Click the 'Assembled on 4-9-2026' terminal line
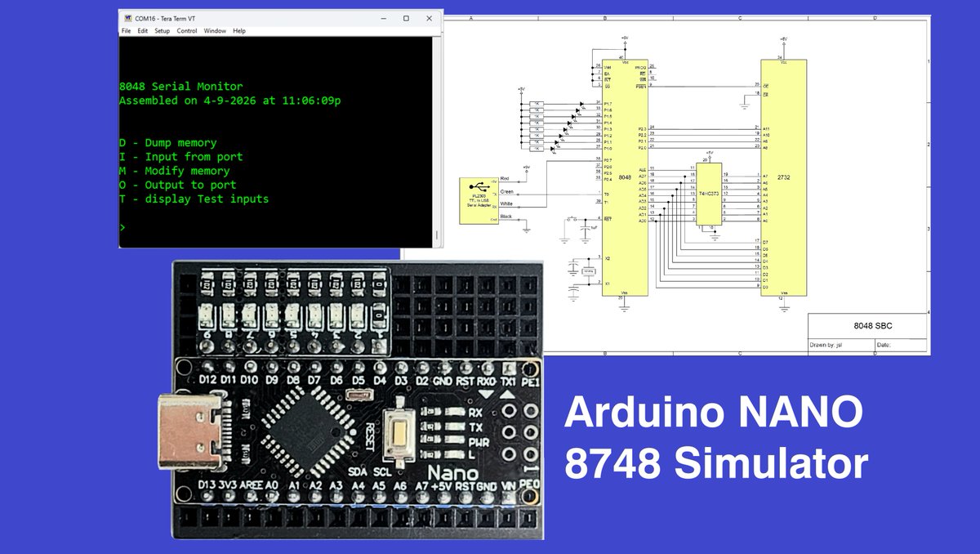 click(x=230, y=101)
